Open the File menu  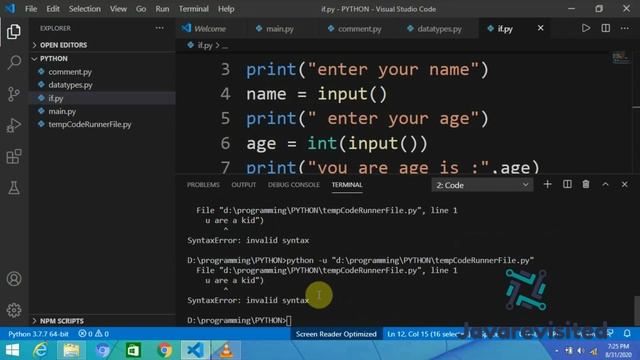[31, 9]
